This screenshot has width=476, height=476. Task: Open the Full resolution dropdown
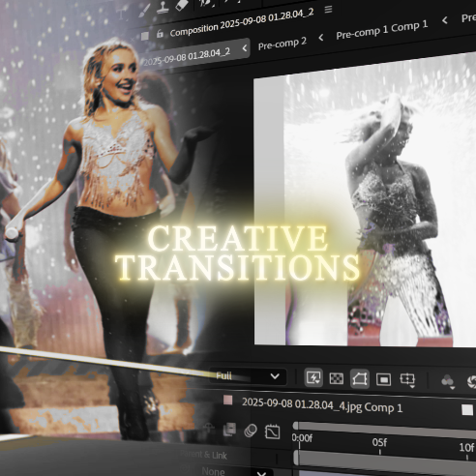coord(248,376)
